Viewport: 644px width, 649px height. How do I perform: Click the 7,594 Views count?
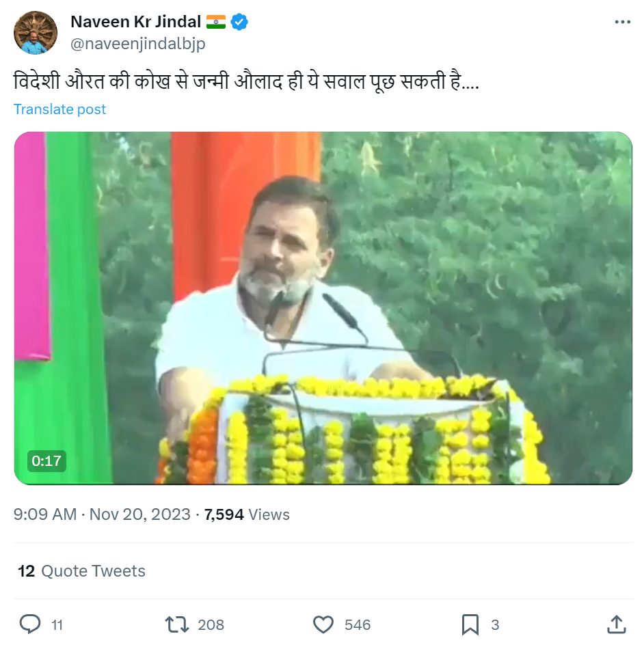point(247,514)
